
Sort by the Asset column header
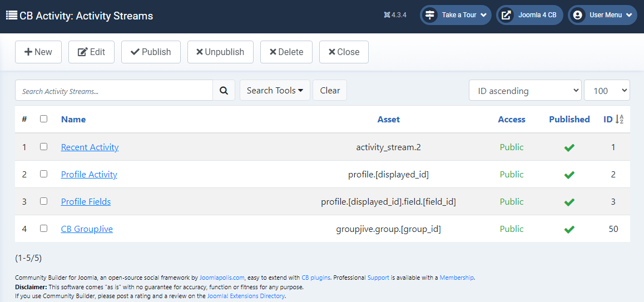388,119
